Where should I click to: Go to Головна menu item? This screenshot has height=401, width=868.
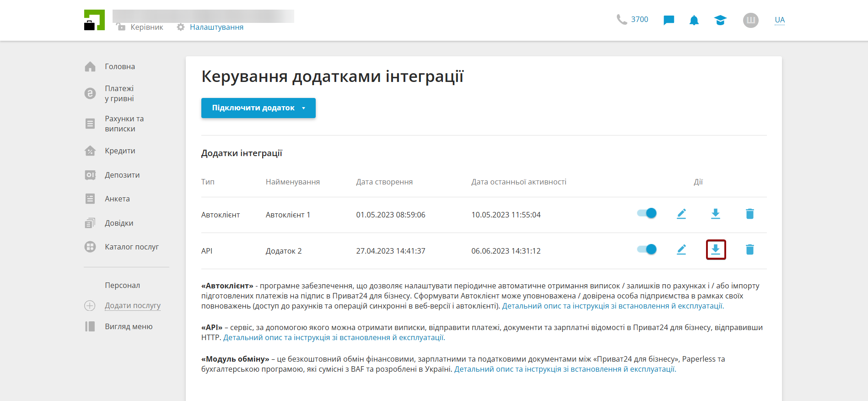pyautogui.click(x=120, y=67)
